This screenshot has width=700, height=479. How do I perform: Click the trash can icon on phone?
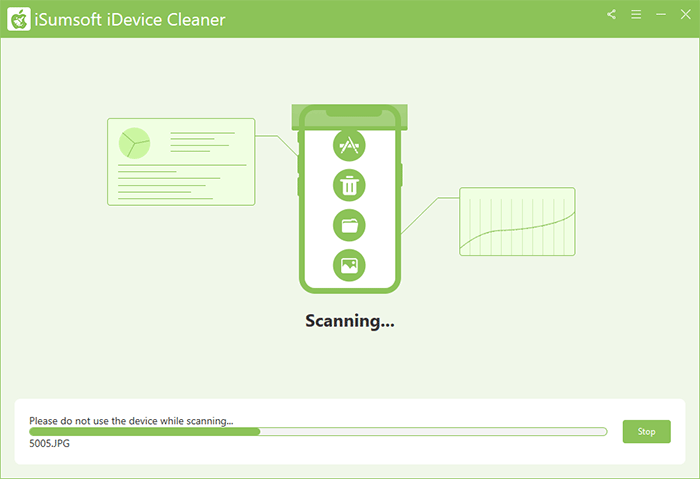(349, 185)
